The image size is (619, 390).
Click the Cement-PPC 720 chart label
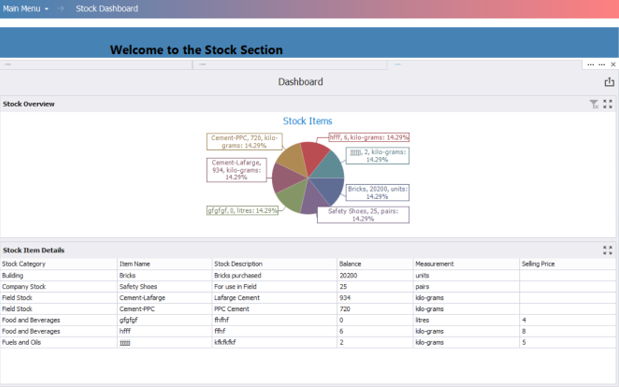coord(244,141)
